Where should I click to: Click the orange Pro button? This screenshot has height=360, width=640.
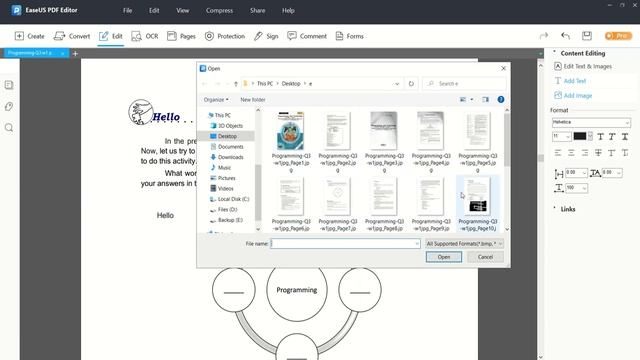[618, 36]
